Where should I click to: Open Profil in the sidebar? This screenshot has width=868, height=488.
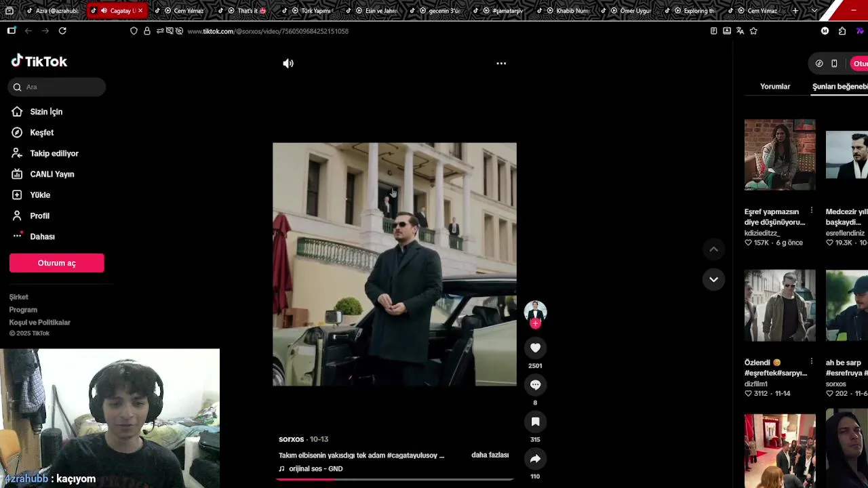coord(39,216)
